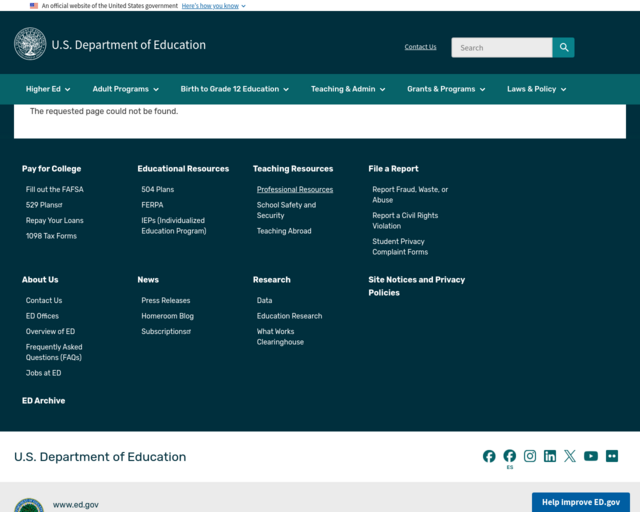Open the LinkedIn icon in footer
This screenshot has width=640, height=512.
[x=550, y=456]
